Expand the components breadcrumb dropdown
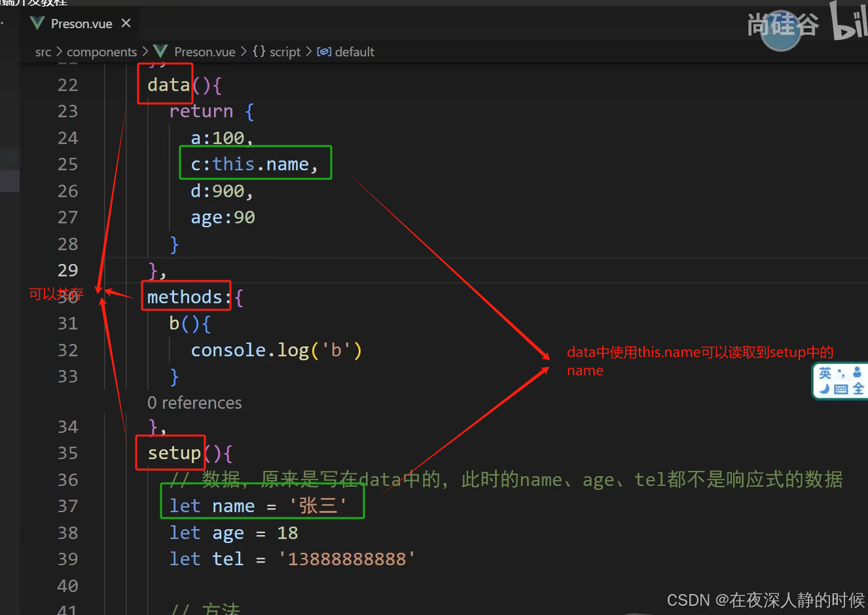This screenshot has width=868, height=615. [x=102, y=51]
